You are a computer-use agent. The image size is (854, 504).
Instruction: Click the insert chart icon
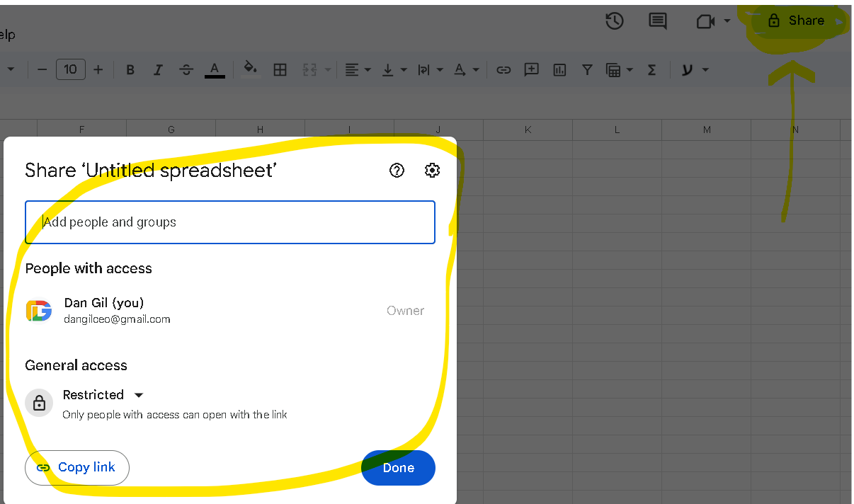coord(559,69)
